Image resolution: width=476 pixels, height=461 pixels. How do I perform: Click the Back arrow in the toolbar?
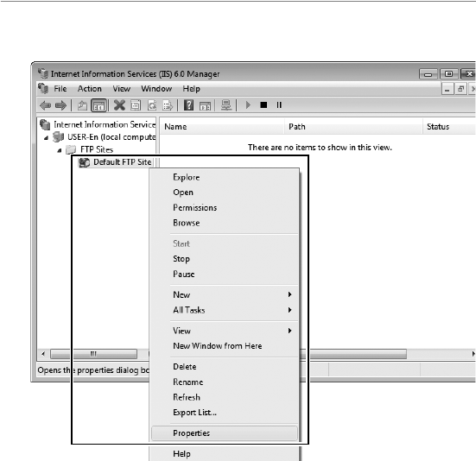(46, 105)
